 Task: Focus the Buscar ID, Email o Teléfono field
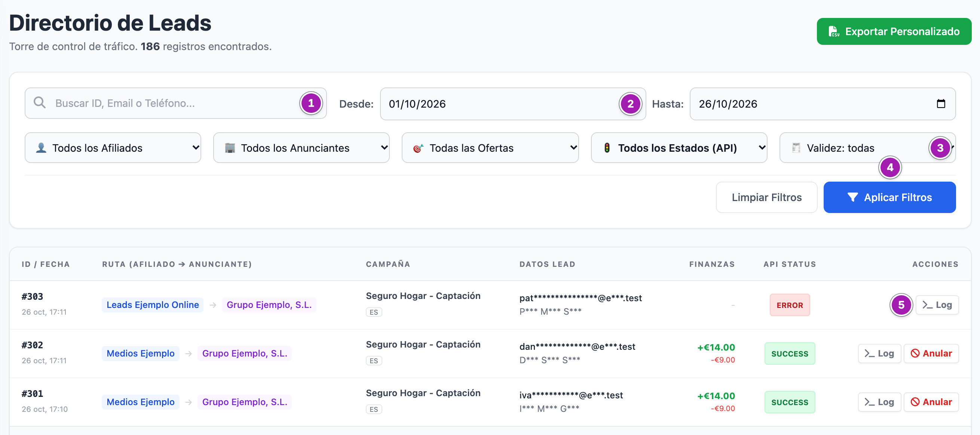[x=175, y=103]
